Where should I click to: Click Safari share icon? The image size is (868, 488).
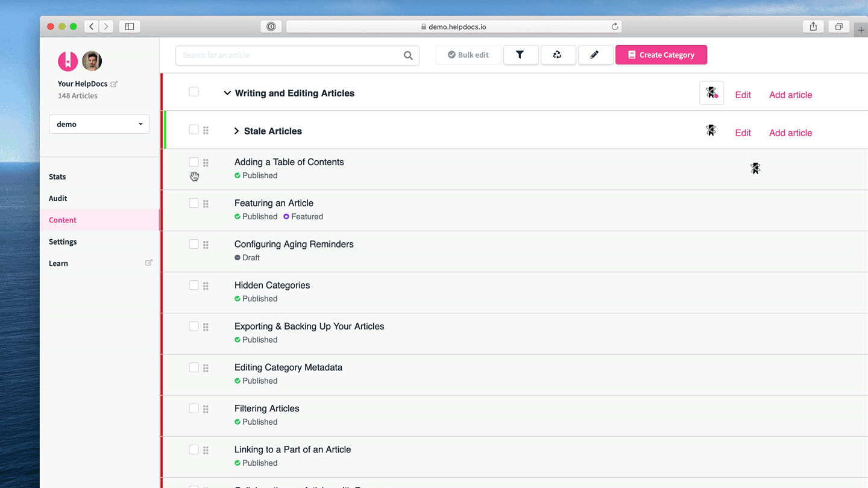(813, 27)
